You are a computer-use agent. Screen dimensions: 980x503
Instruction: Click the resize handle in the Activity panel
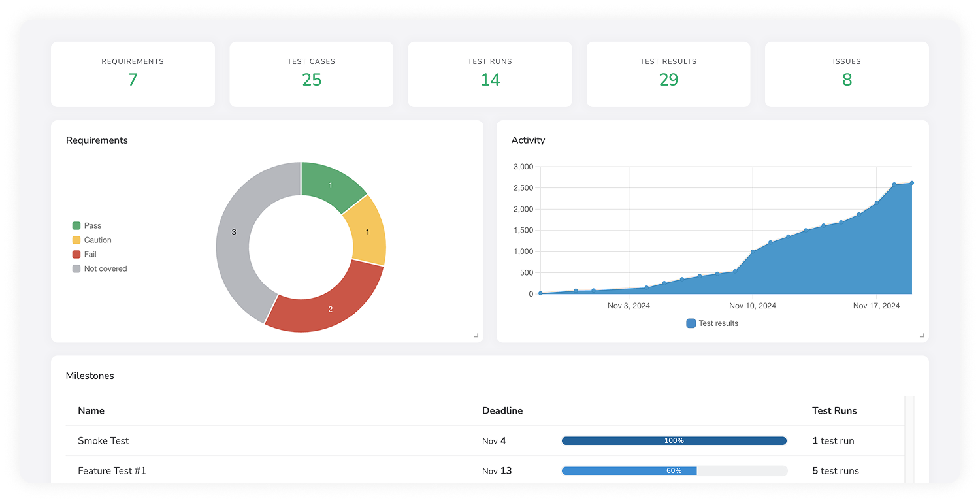[x=923, y=334]
